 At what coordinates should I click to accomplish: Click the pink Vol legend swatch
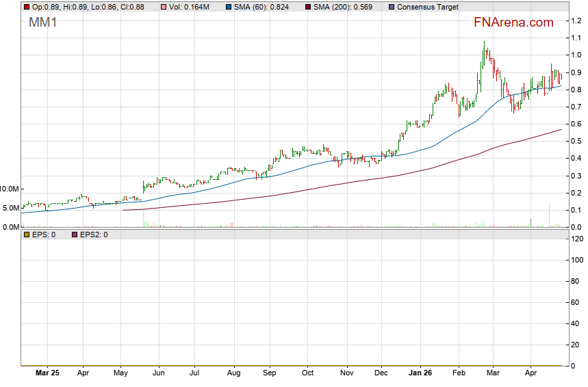pos(162,7)
